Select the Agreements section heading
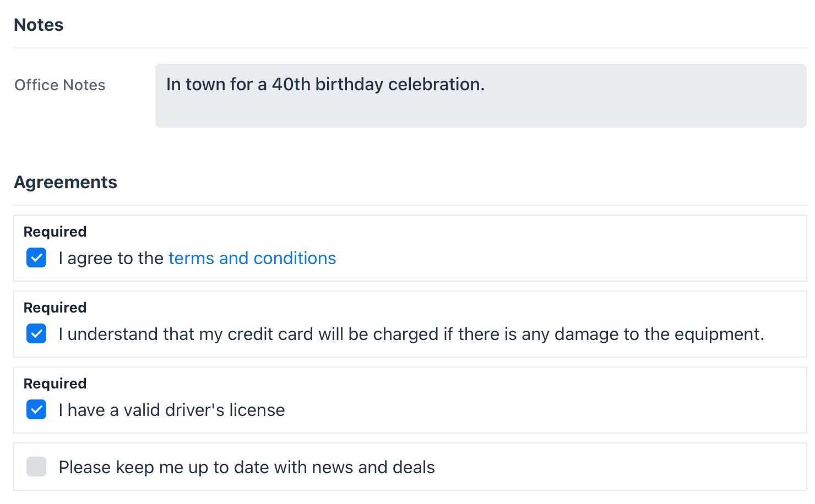 point(66,182)
